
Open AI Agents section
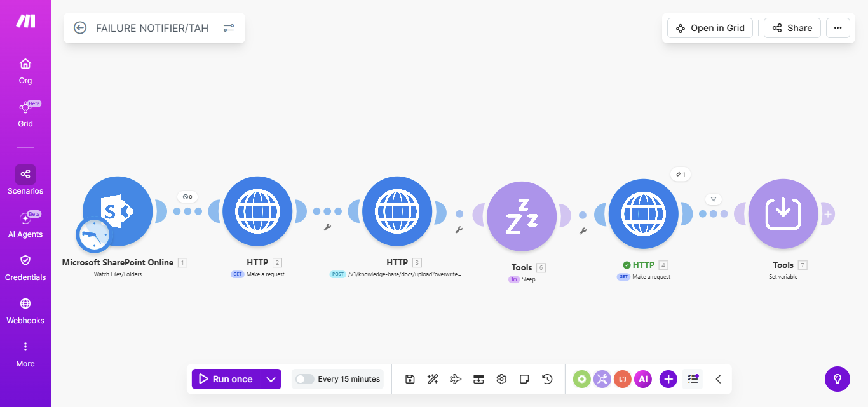(x=25, y=224)
